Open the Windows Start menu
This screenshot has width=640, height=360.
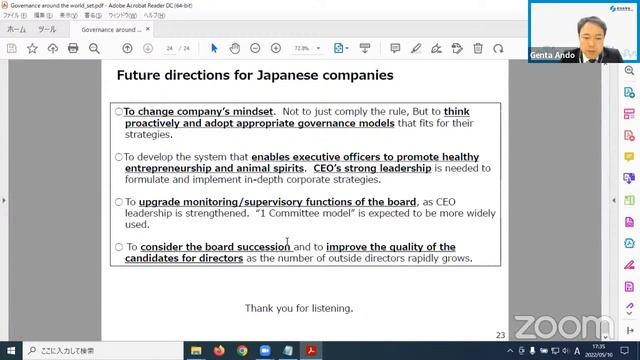[x=11, y=351]
